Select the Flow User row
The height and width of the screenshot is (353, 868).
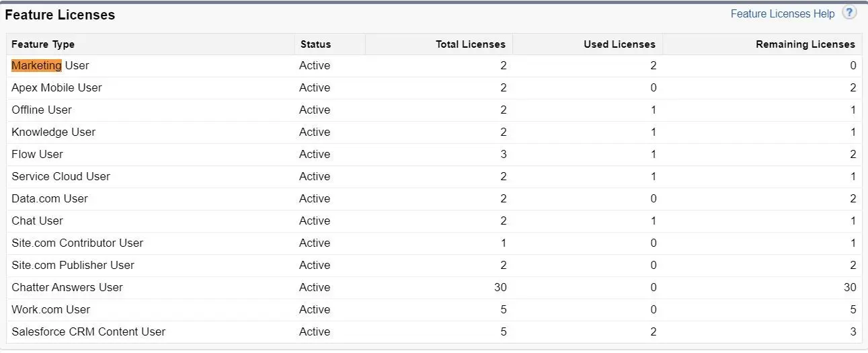[434, 155]
